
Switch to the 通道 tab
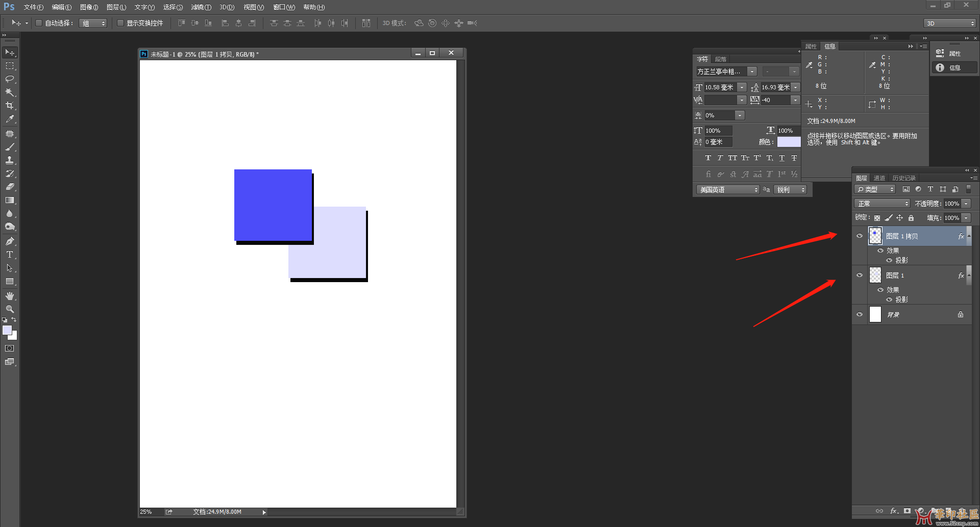pyautogui.click(x=879, y=178)
